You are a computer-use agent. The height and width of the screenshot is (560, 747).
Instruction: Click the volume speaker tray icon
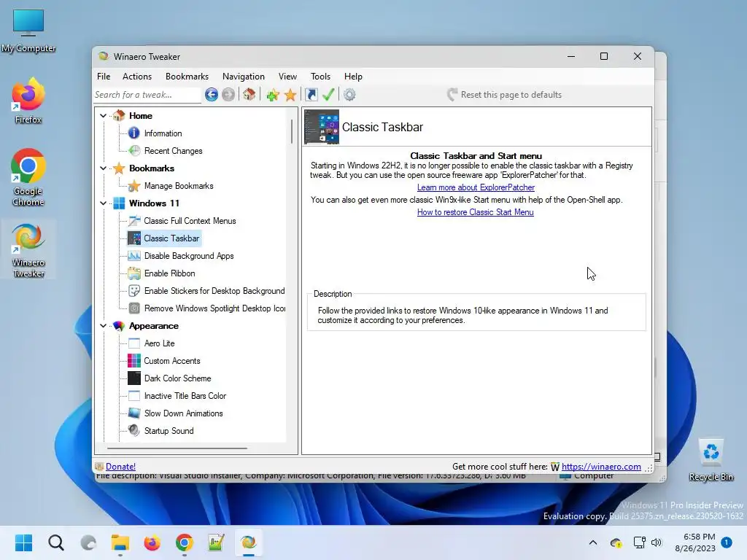pyautogui.click(x=657, y=542)
